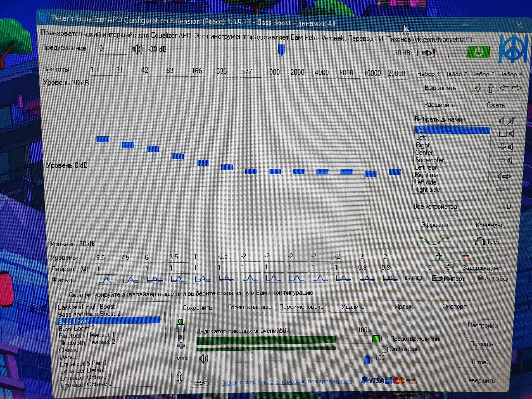Image resolution: width=532 pixels, height=399 pixels.
Task: Click the arrow icon next to 30 dB
Action: (426, 53)
